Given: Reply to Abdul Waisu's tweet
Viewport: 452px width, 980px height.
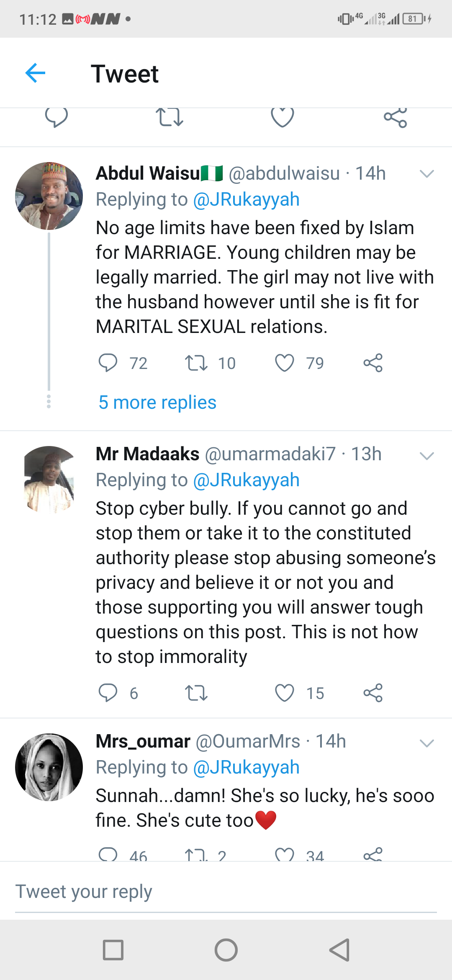Looking at the screenshot, I should click(108, 363).
